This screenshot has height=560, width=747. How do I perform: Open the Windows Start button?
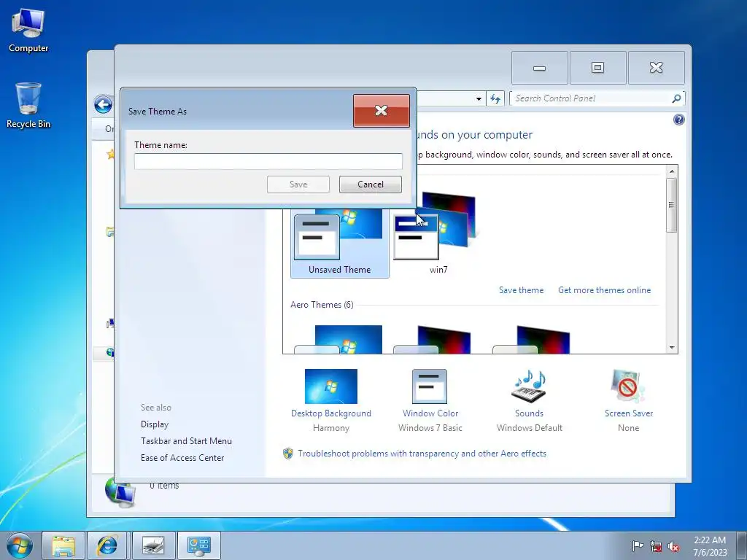pyautogui.click(x=20, y=545)
